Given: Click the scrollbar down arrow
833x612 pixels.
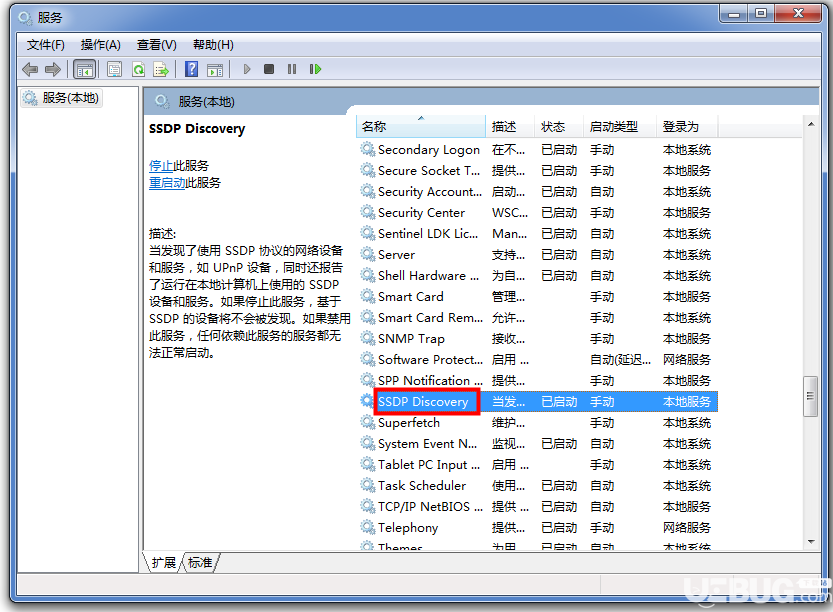Looking at the screenshot, I should [x=811, y=542].
